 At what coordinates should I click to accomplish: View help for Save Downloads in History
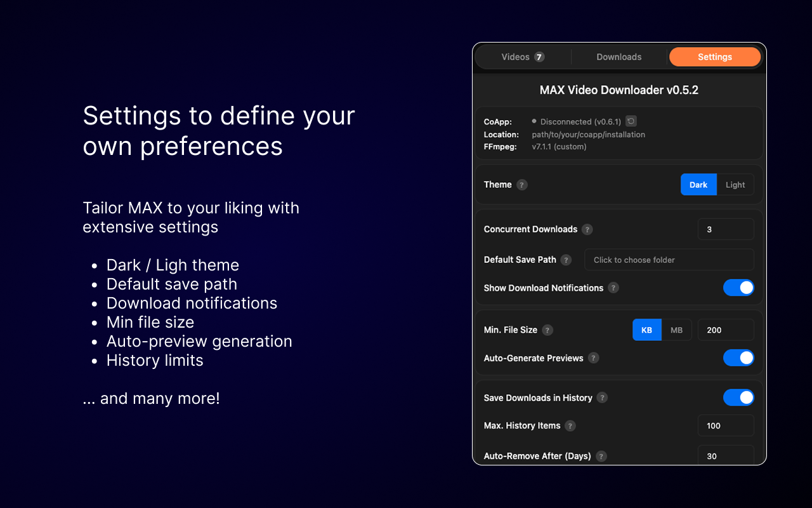click(601, 398)
